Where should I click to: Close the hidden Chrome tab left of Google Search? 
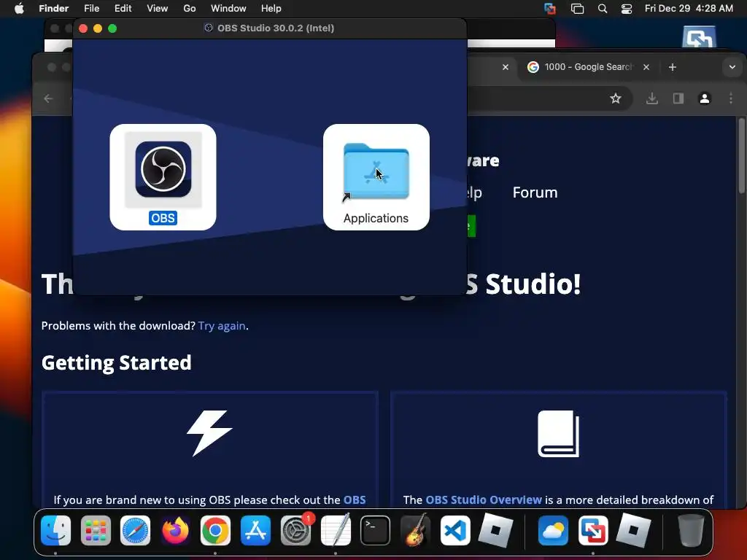tap(506, 67)
